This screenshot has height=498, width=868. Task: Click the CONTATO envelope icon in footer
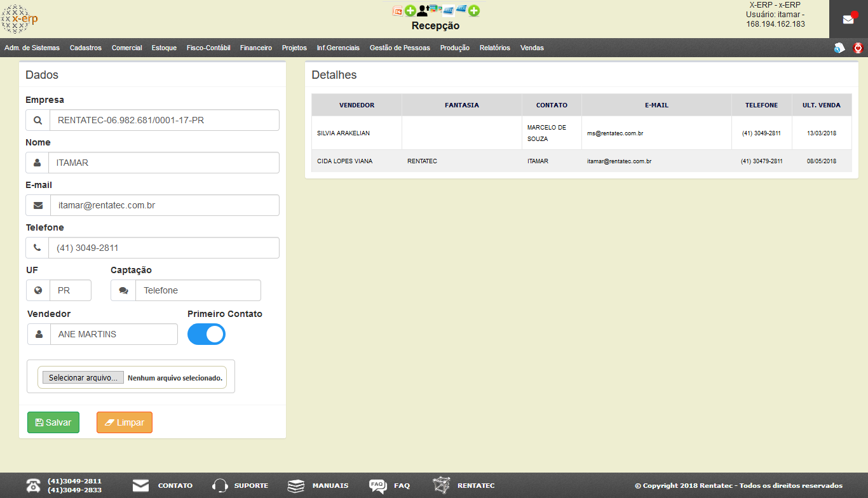coord(140,485)
